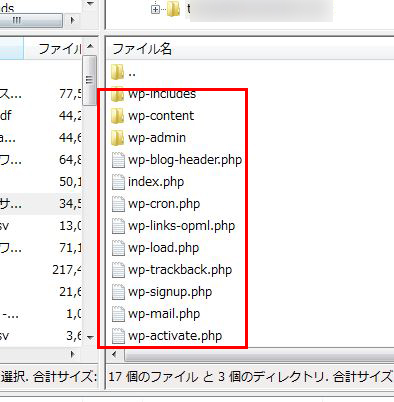This screenshot has width=394, height=402.
Task: Click the local row with size 77,5
Action: click(41, 94)
